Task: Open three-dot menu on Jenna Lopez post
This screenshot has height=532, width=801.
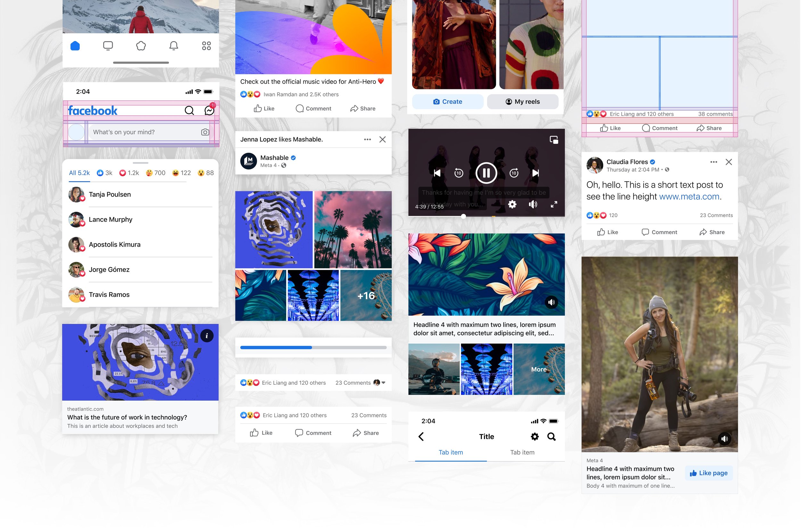Action: pos(367,139)
